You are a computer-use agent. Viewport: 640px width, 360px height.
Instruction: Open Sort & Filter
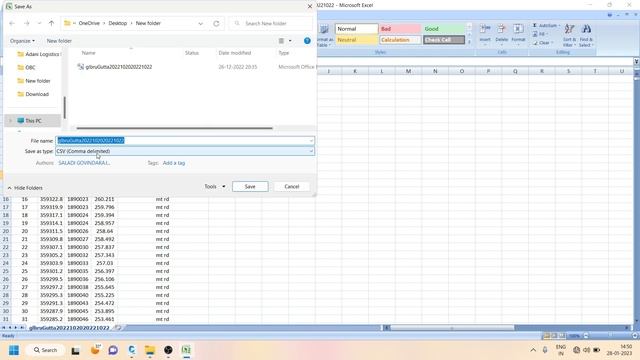point(569,35)
